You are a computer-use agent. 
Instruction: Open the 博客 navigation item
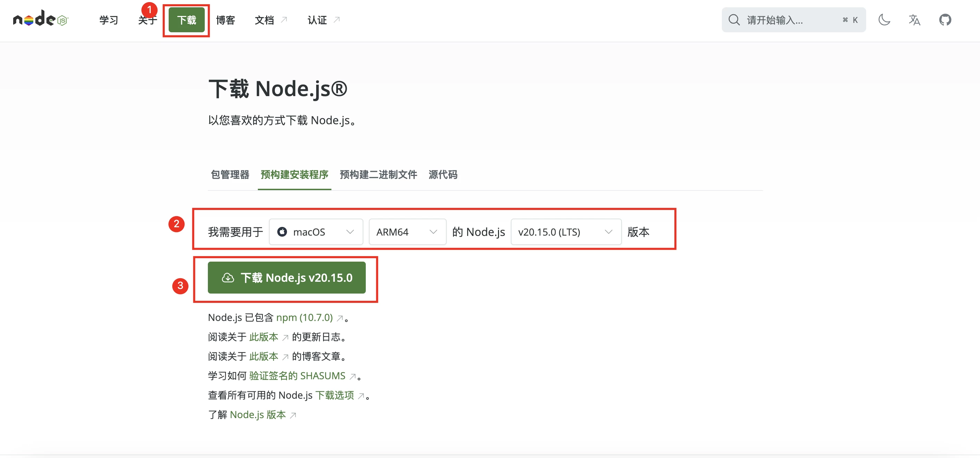point(225,20)
